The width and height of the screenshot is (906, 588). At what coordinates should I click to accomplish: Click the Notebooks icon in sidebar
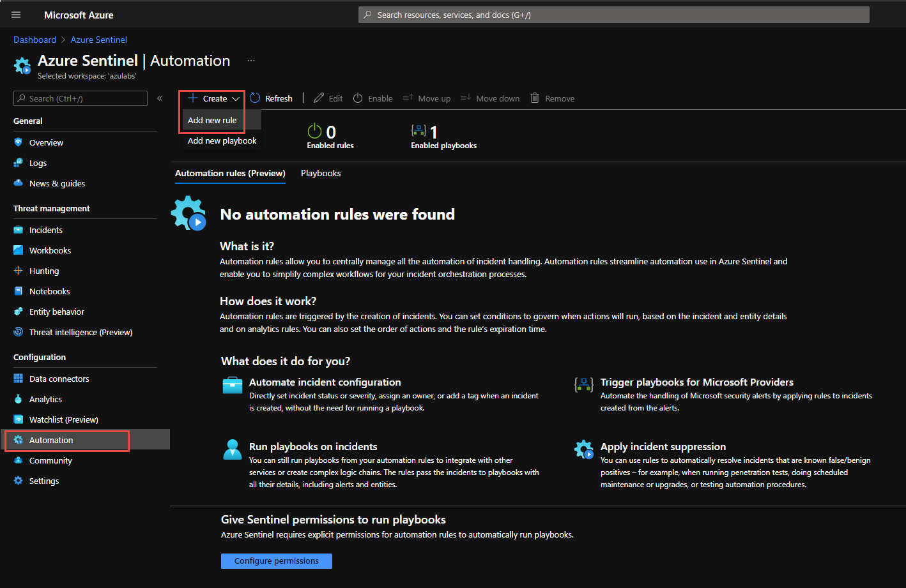click(18, 291)
